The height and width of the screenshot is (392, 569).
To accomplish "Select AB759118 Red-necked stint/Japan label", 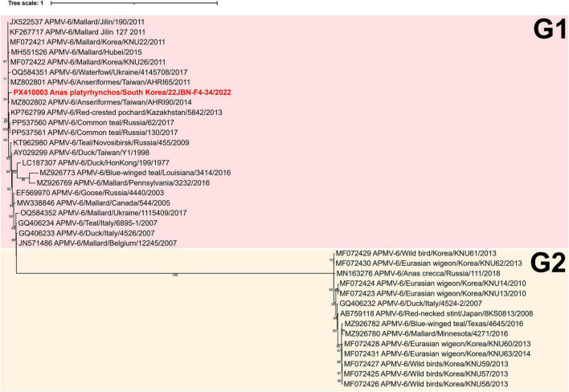I will coord(436,313).
